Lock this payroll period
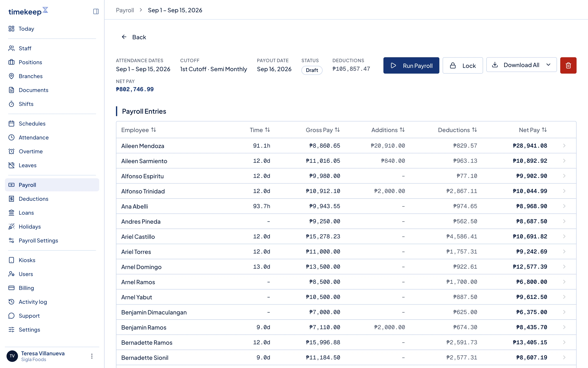 [x=463, y=65]
